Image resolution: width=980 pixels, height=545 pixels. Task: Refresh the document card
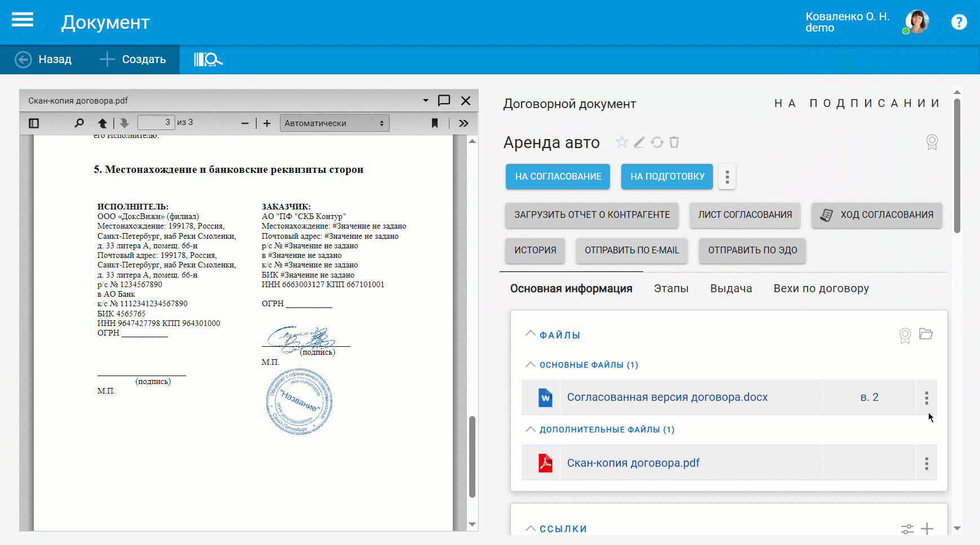tap(657, 142)
